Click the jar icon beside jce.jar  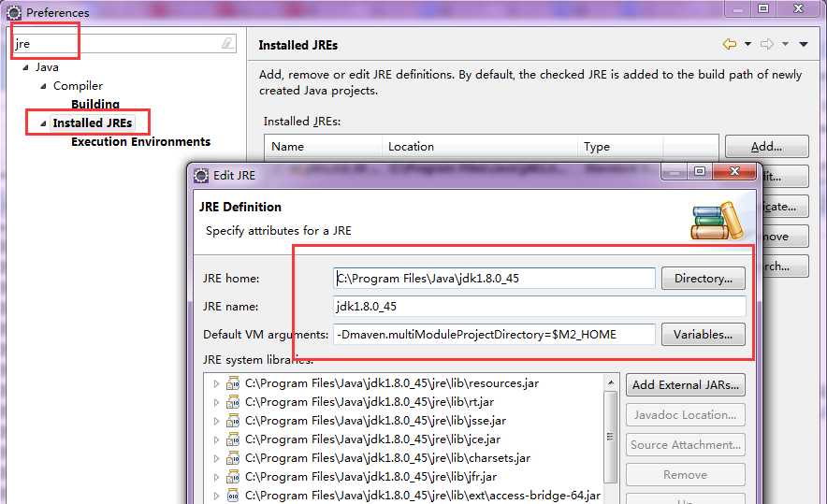point(233,439)
